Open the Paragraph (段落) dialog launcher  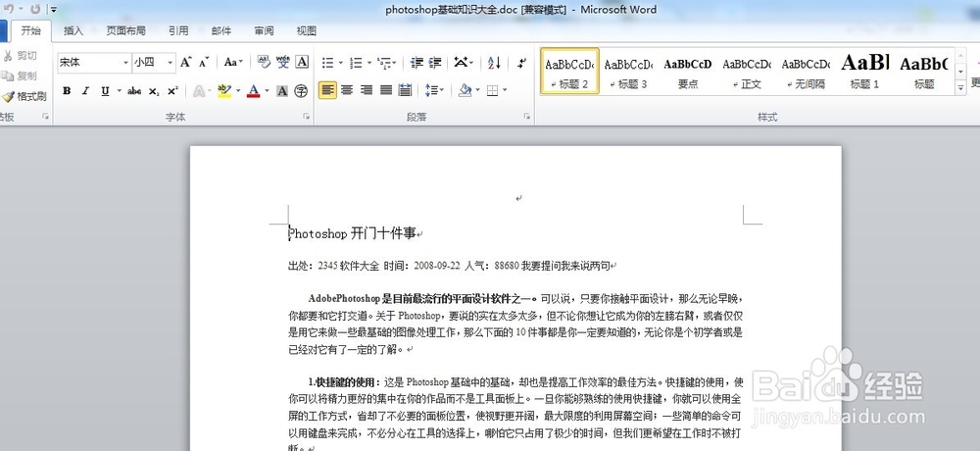(527, 117)
